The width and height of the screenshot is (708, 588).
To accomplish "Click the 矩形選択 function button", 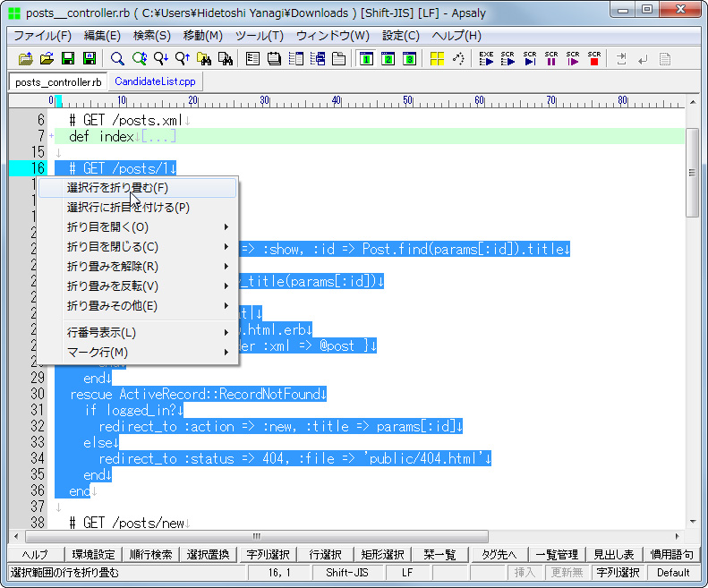I will click(382, 555).
